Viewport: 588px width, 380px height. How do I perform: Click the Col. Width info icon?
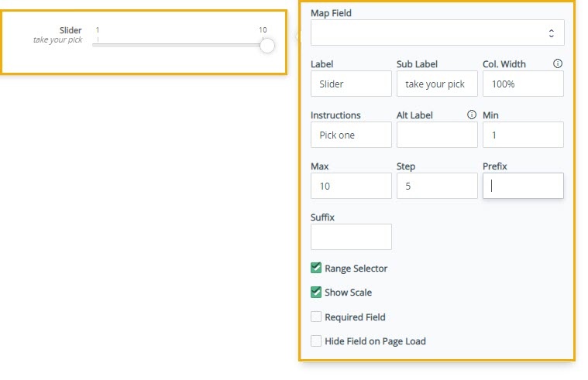pos(557,63)
